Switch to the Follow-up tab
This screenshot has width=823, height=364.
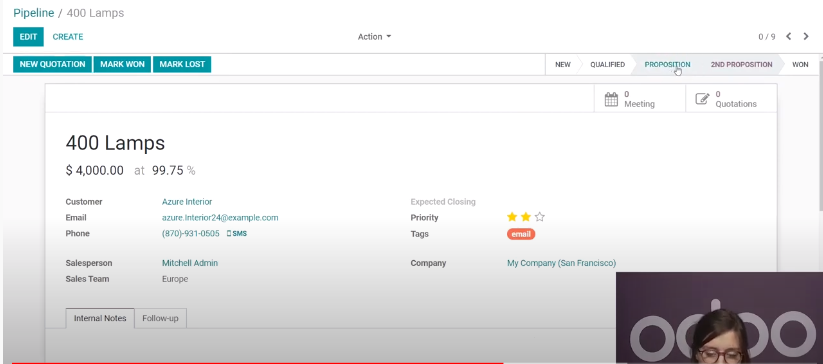(x=160, y=318)
